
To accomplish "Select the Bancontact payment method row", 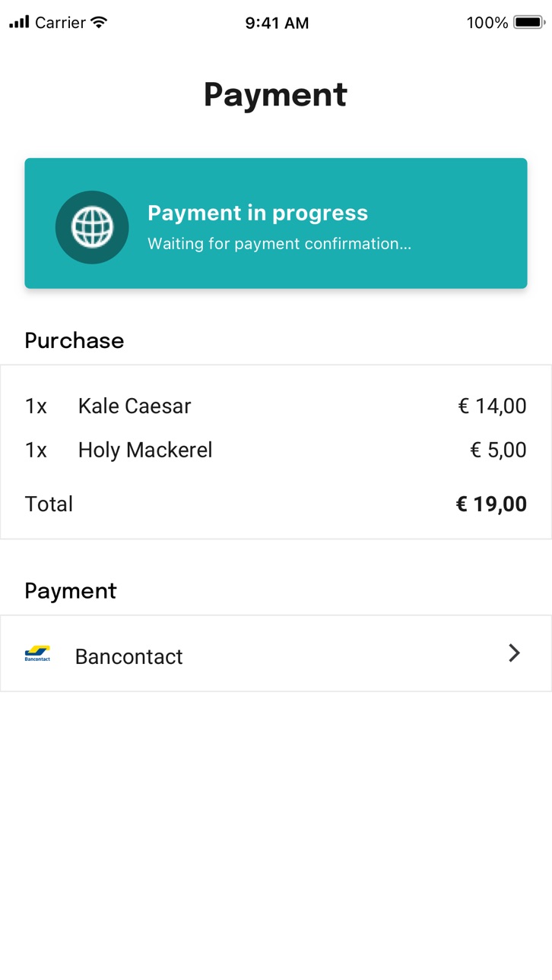I will tap(276, 653).
